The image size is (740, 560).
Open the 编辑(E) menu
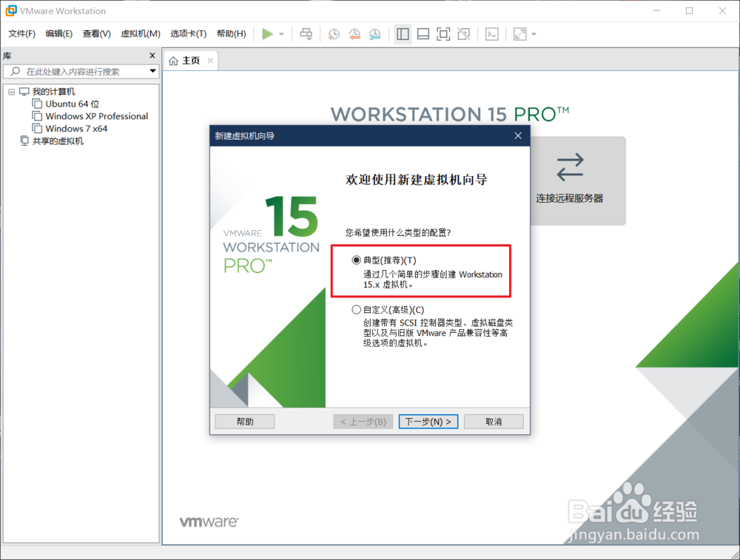coord(59,33)
